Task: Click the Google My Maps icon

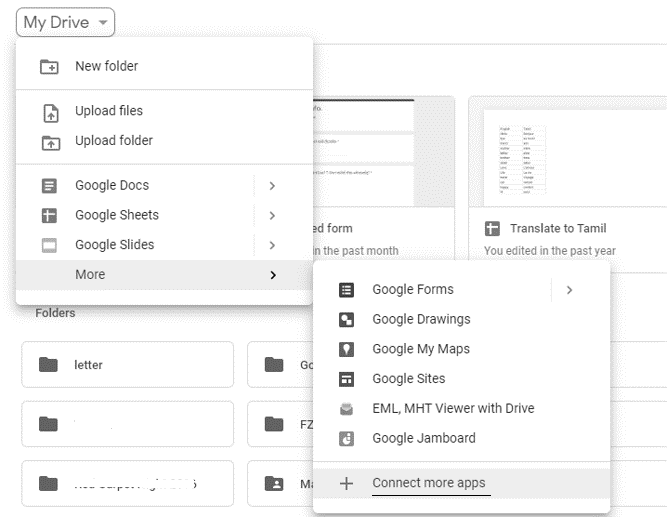Action: pos(346,349)
